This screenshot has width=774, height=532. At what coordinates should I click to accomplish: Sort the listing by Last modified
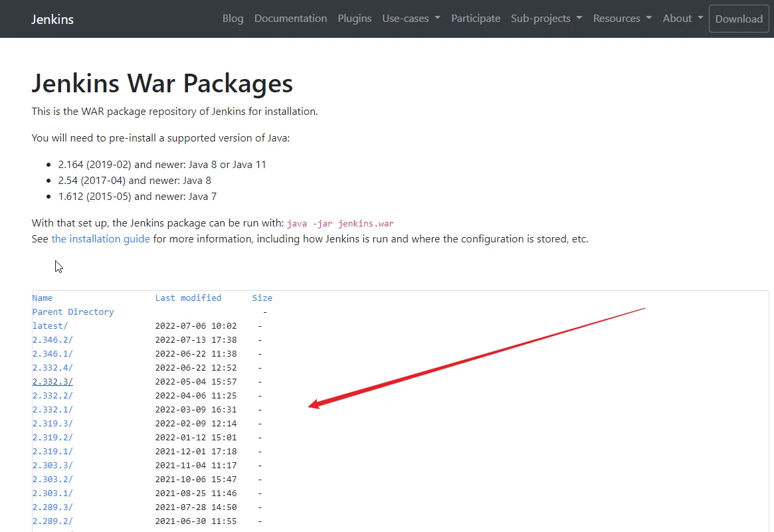[188, 298]
